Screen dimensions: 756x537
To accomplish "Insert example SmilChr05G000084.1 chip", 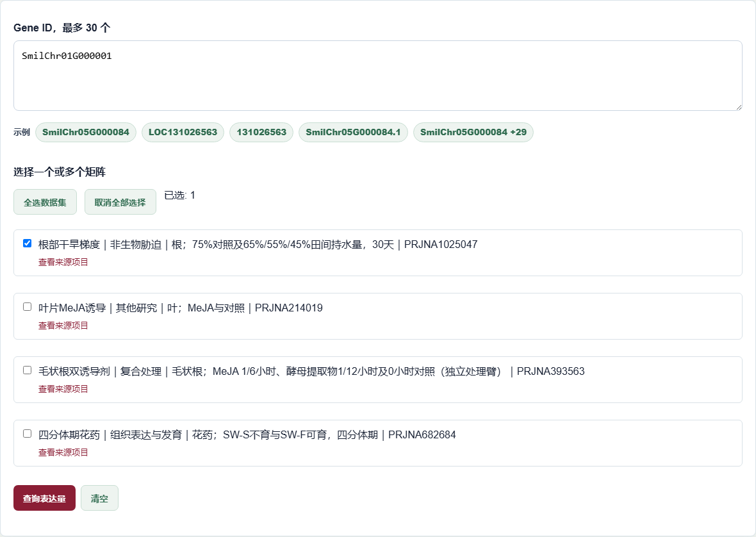I will tap(353, 132).
